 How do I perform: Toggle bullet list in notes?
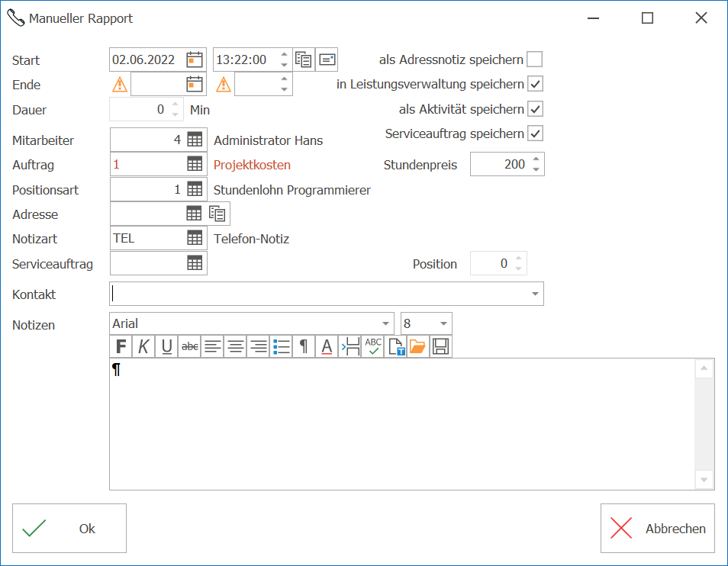pos(282,346)
